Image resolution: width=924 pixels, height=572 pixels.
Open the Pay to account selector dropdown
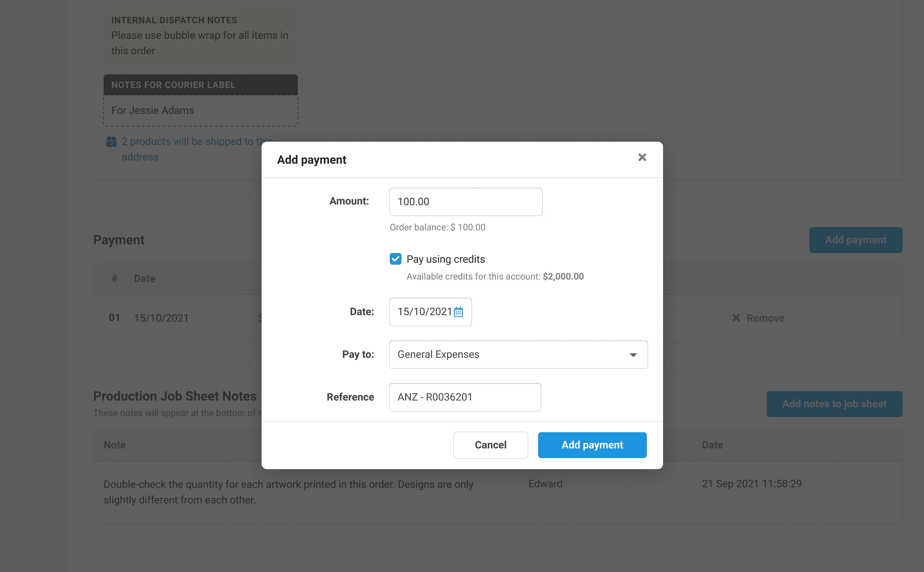tap(518, 354)
